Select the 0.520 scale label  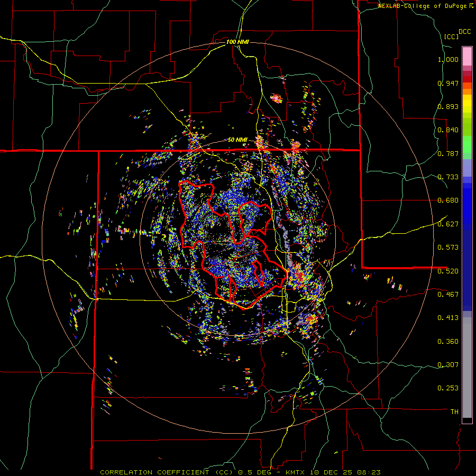(x=448, y=271)
